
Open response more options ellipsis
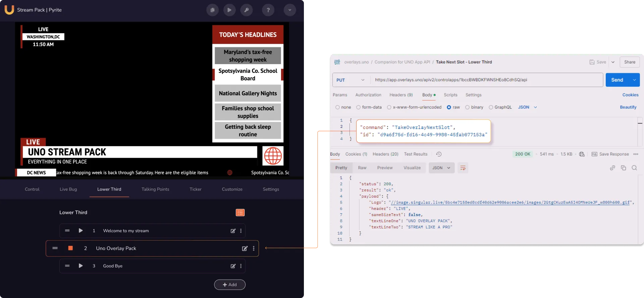[636, 154]
